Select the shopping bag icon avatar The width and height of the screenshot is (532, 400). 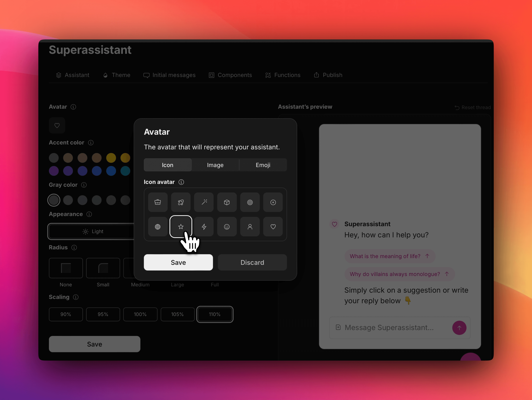click(158, 202)
